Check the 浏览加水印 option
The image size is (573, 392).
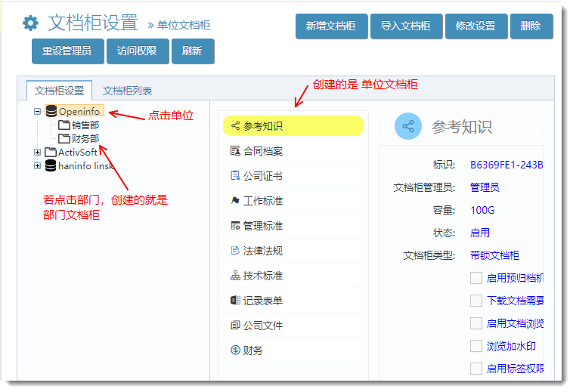476,346
